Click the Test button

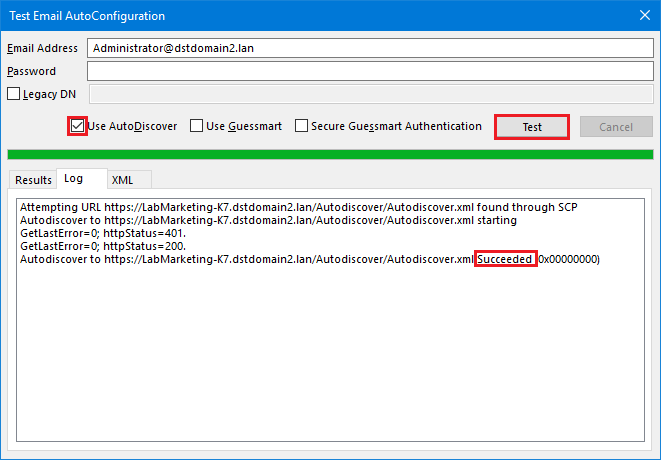tap(532, 127)
